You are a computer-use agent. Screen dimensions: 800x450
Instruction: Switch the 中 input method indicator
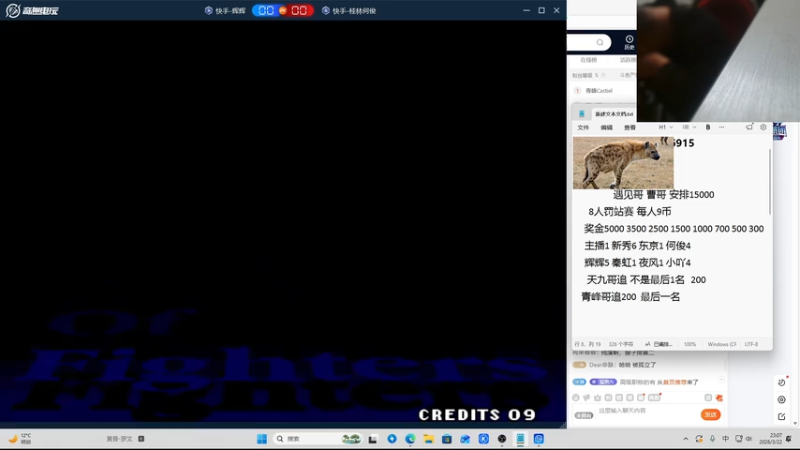click(726, 439)
